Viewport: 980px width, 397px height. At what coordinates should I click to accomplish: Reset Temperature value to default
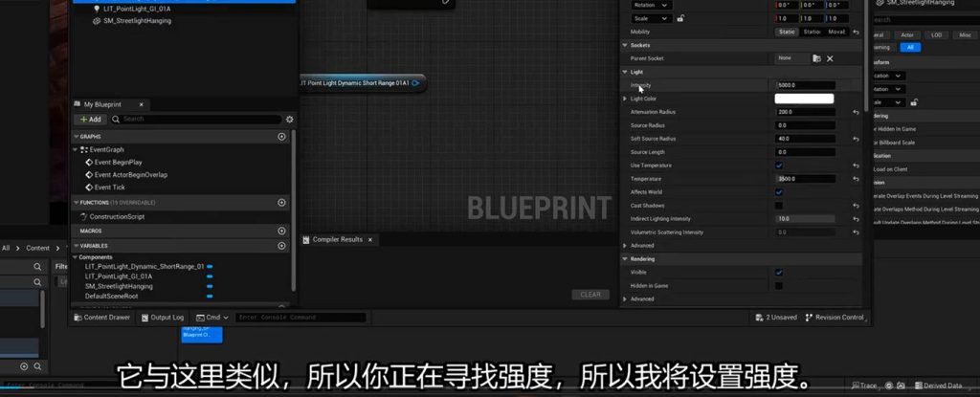click(x=856, y=179)
